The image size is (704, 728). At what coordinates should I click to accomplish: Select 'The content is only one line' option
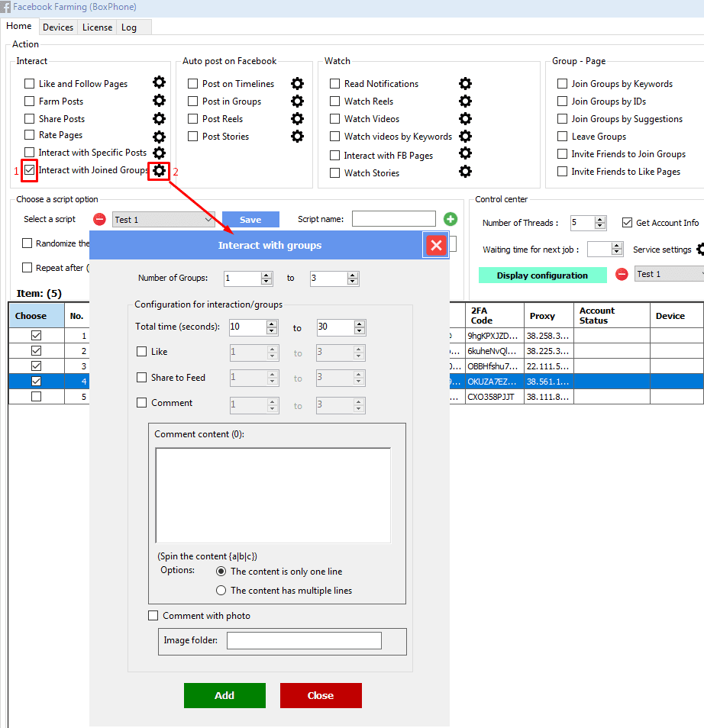point(221,572)
